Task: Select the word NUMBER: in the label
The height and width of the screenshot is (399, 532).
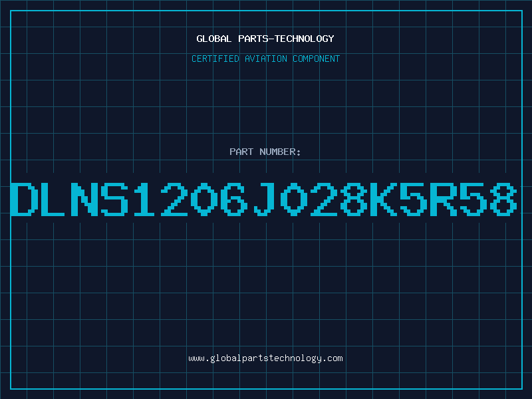Action: pos(280,152)
